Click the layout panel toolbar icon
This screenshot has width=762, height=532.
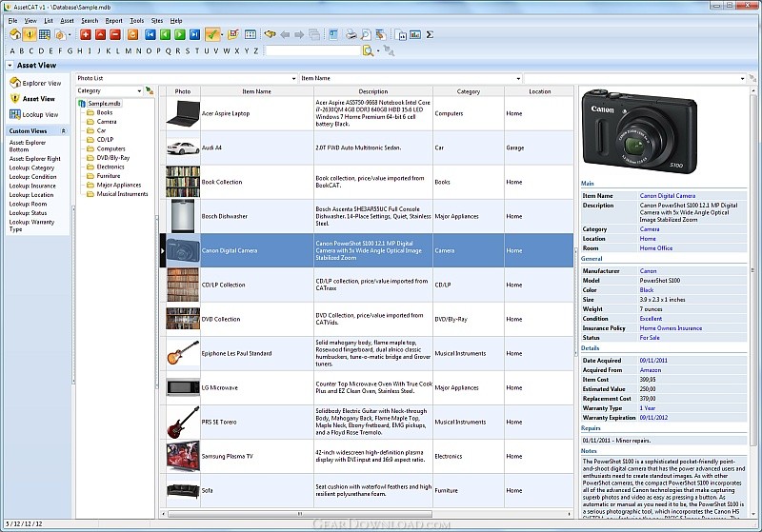tap(333, 34)
